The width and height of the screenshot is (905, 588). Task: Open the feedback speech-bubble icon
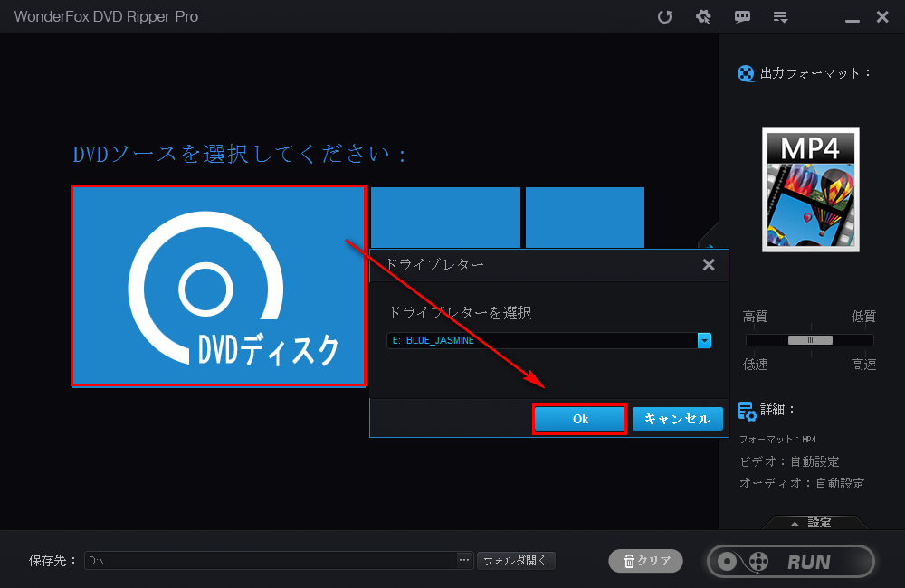742,16
